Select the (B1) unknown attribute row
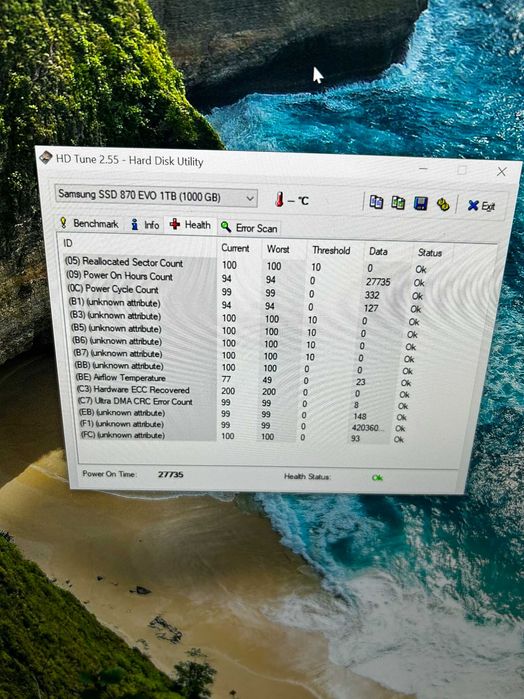 [245, 305]
